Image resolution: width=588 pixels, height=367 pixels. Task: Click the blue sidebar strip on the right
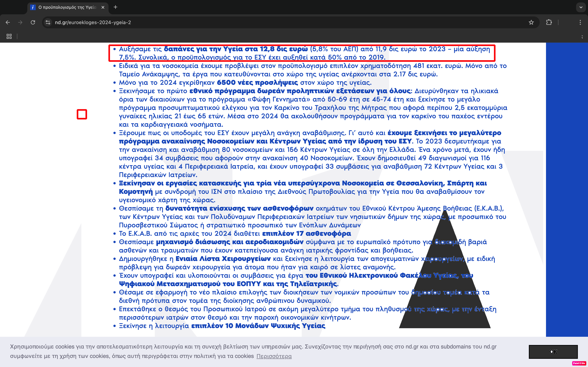567,189
